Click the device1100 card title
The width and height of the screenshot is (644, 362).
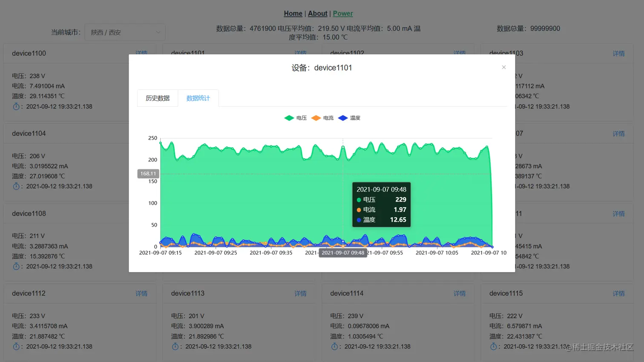29,54
